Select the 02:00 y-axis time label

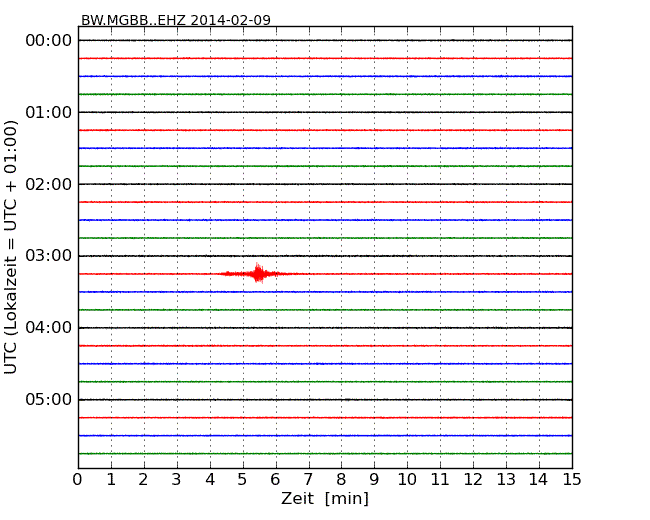[x=49, y=184]
